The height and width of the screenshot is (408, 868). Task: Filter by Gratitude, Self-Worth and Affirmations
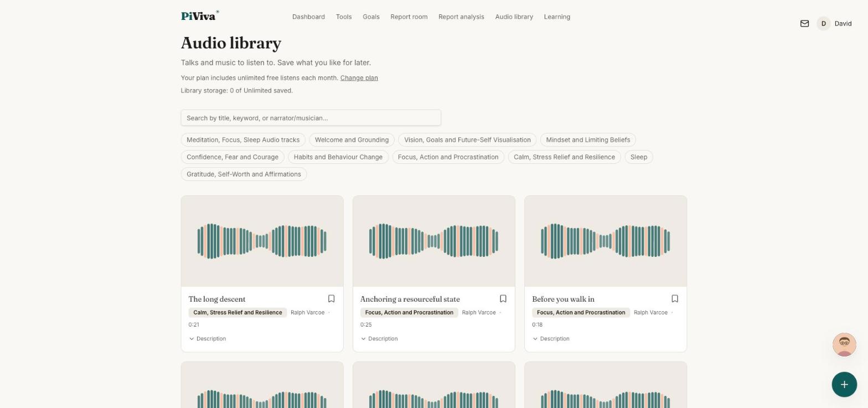(244, 174)
